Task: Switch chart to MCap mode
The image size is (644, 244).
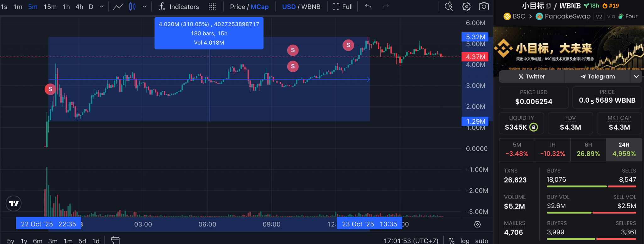Action: pyautogui.click(x=259, y=7)
